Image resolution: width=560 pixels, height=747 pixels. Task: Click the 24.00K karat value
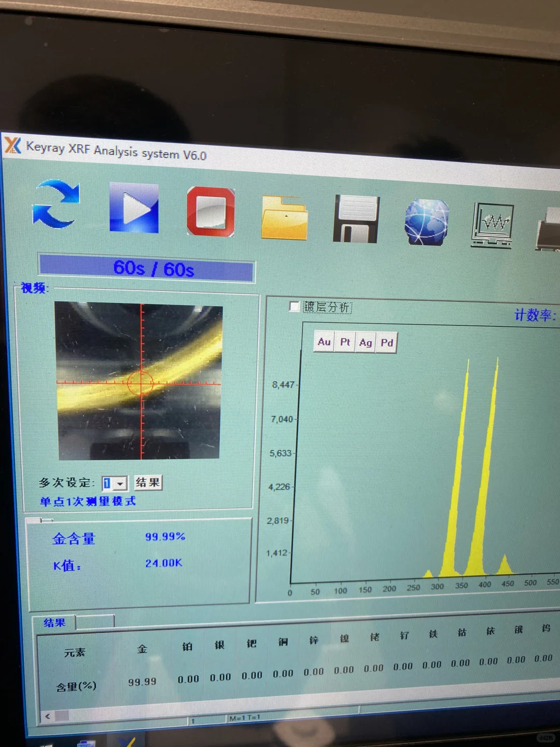[163, 563]
